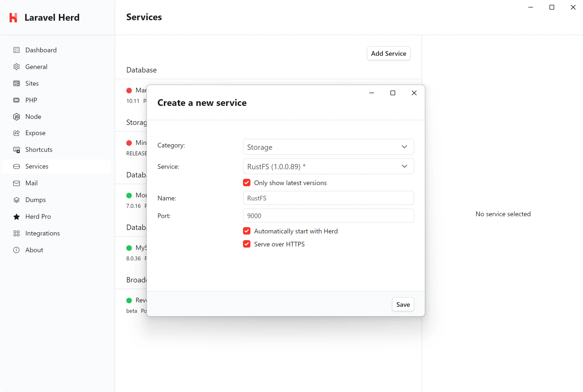Save the new RustFS service
Image resolution: width=583 pixels, height=392 pixels.
coord(403,304)
